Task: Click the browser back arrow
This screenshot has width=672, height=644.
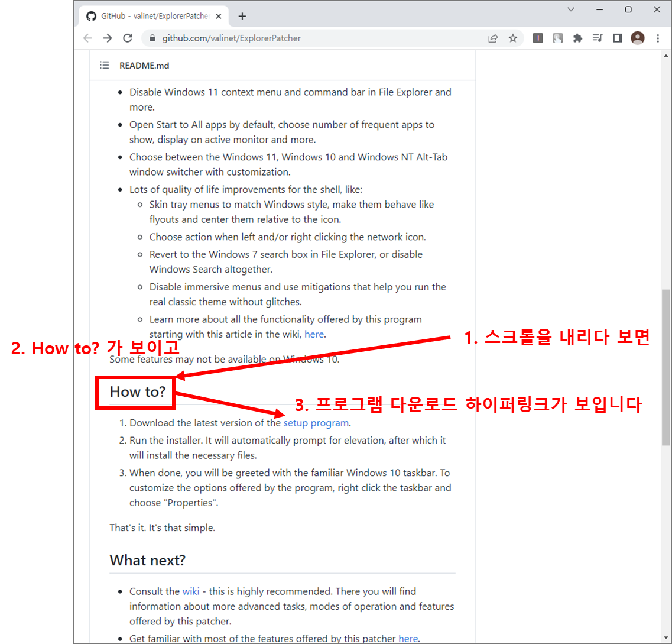Action: click(x=88, y=38)
